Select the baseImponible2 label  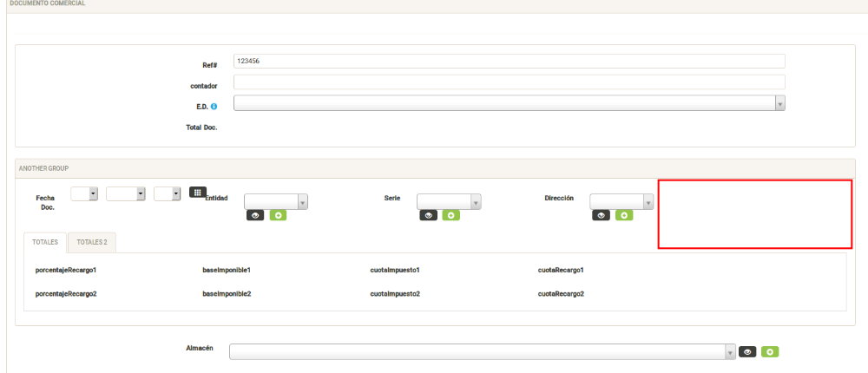pos(227,294)
